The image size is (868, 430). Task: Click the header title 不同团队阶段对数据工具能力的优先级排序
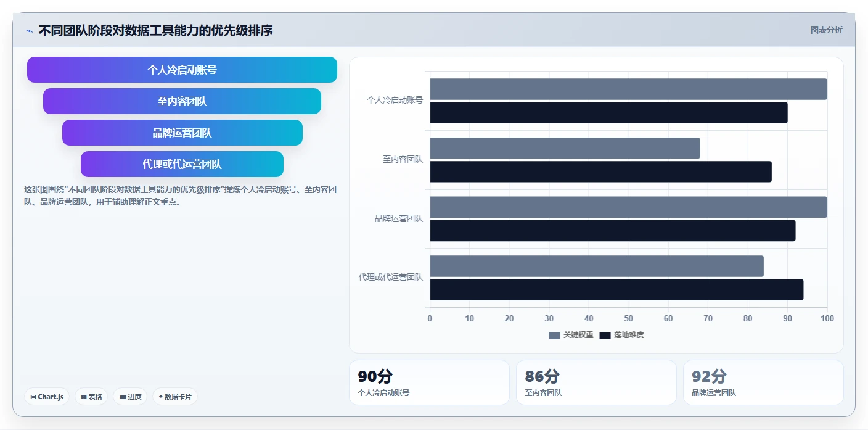tap(155, 30)
